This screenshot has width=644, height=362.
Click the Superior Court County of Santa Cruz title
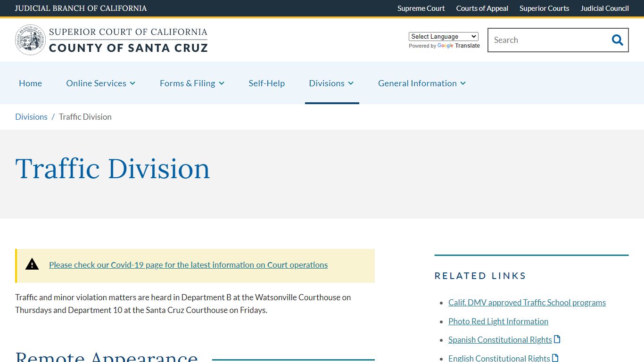point(128,40)
